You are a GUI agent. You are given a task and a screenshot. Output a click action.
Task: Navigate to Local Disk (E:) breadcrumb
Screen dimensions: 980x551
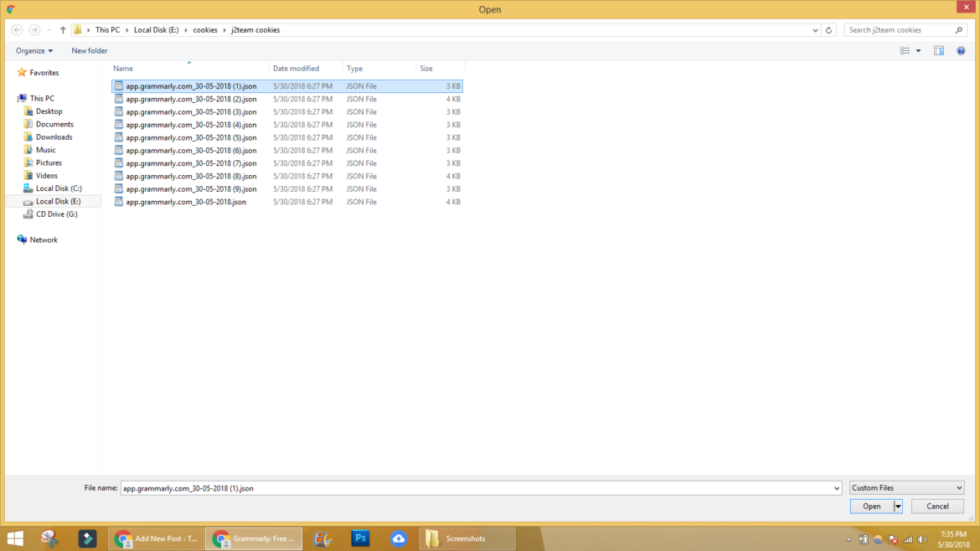point(157,30)
